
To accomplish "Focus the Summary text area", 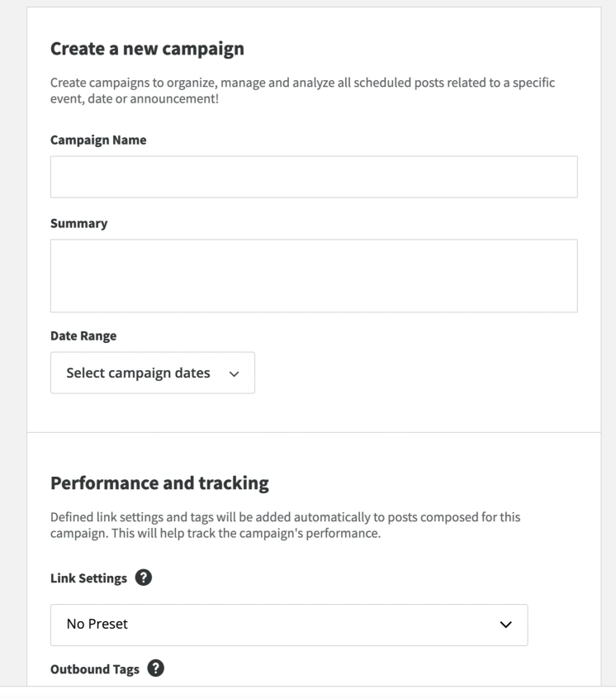I will pyautogui.click(x=314, y=275).
